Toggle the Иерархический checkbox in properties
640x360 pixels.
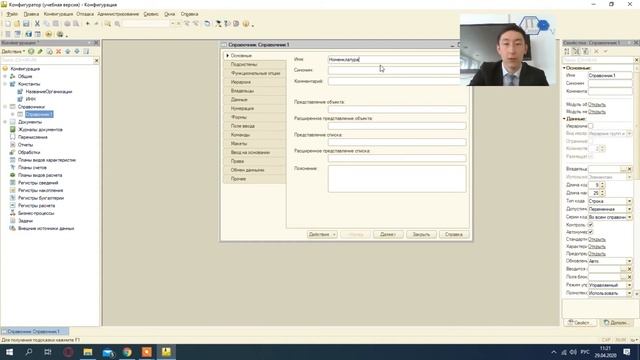point(590,126)
